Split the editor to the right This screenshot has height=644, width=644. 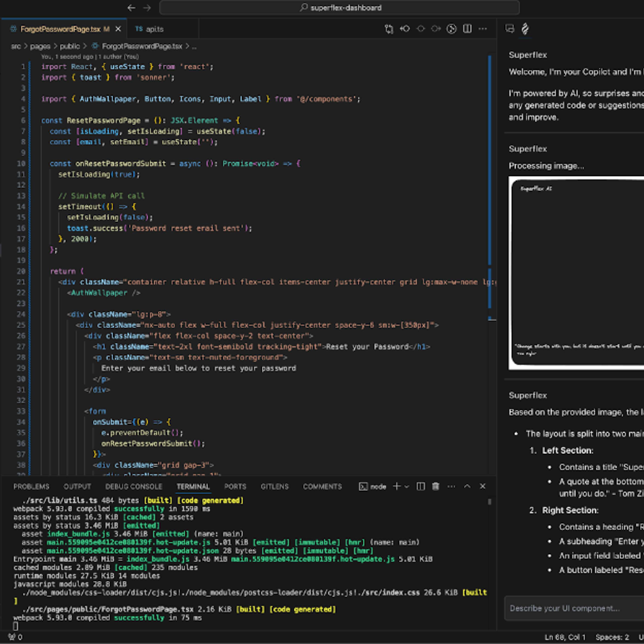pos(467,29)
